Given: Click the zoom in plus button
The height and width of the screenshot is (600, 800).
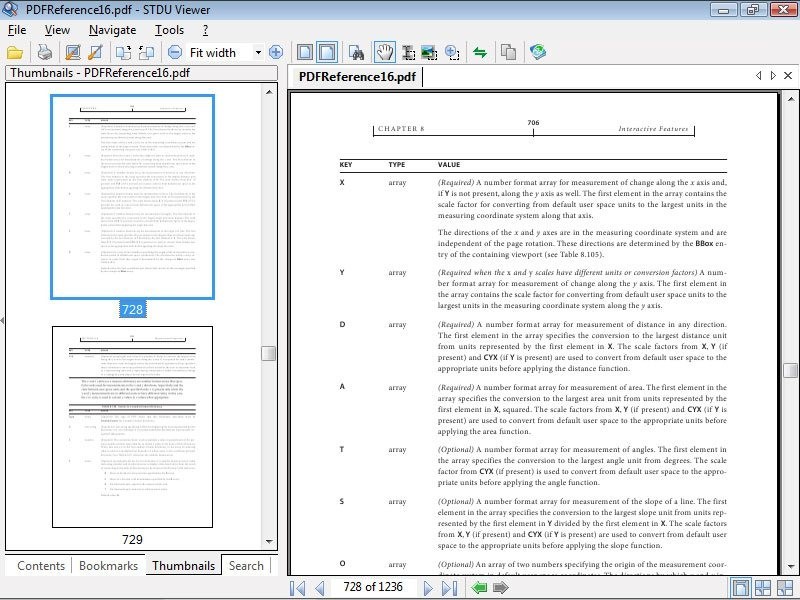Looking at the screenshot, I should 276,52.
